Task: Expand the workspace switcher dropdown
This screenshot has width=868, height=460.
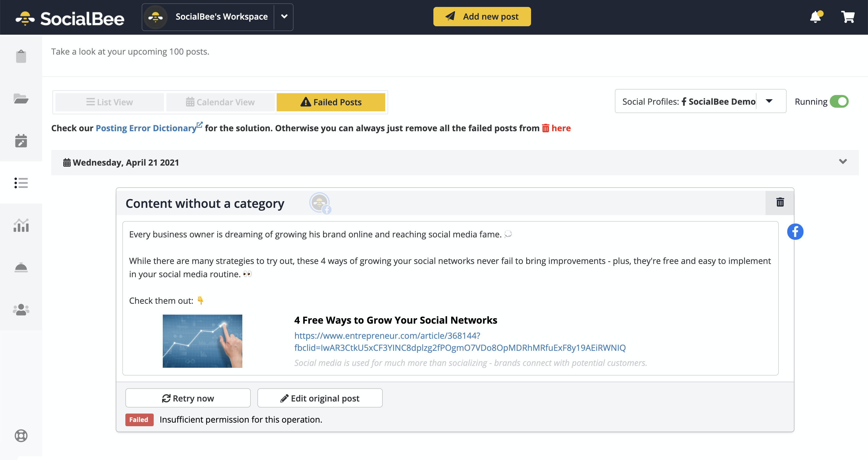Action: click(x=285, y=16)
